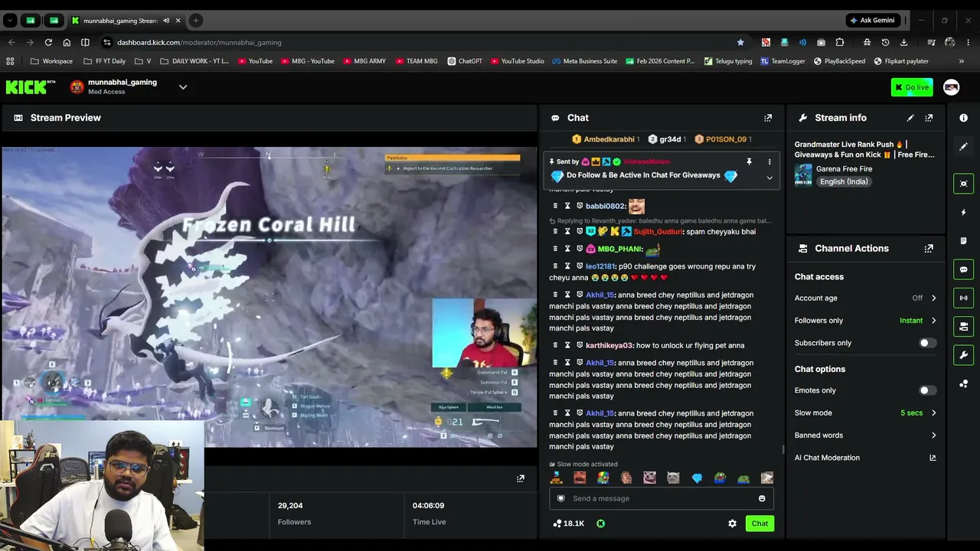Insert the blue diamond emote
This screenshot has width=980, height=551.
(x=697, y=478)
